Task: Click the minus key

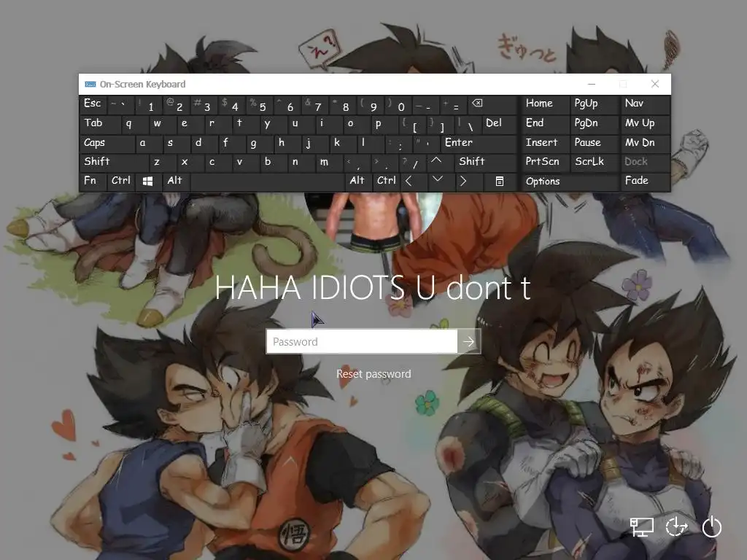Action: point(426,105)
